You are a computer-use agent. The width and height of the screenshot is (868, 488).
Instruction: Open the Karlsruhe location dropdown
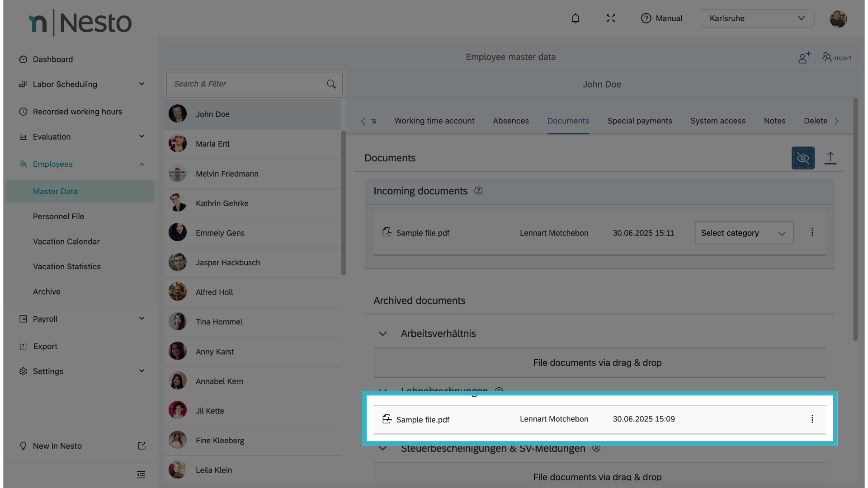[757, 19]
